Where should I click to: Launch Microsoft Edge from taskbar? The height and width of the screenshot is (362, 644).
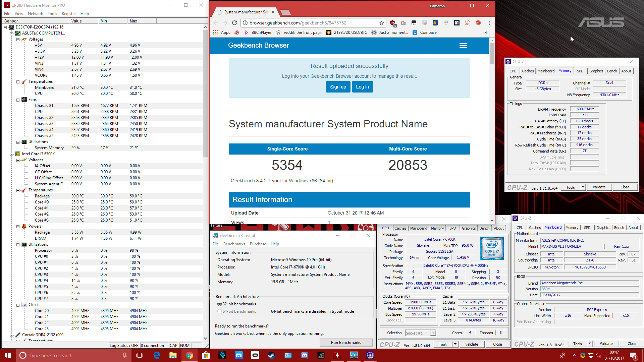point(157,355)
